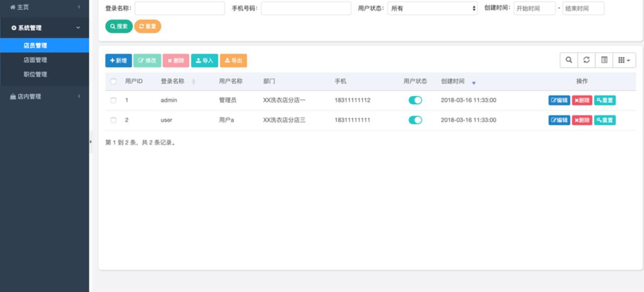Open 主页 in the sidebar

coord(44,7)
